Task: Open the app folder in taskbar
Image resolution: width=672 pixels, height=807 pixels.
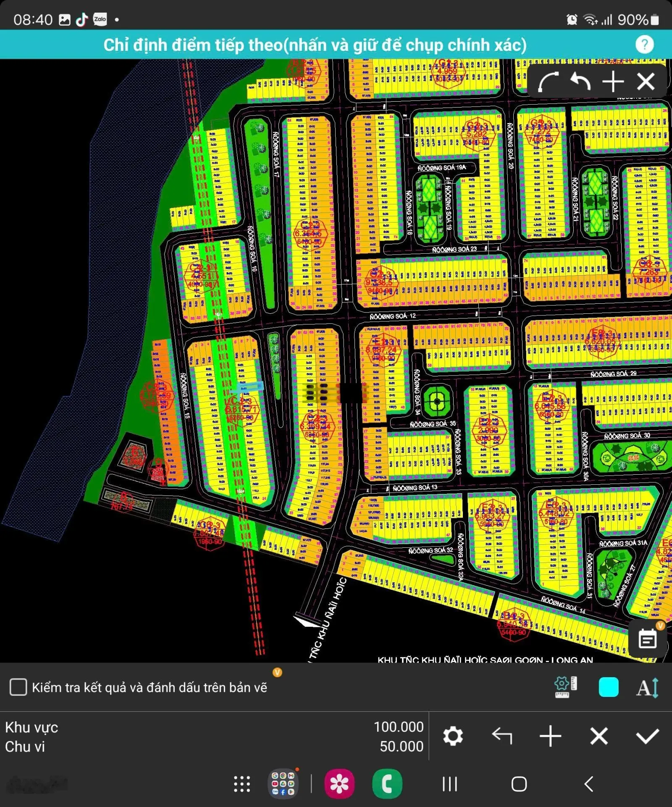Action: 283,783
